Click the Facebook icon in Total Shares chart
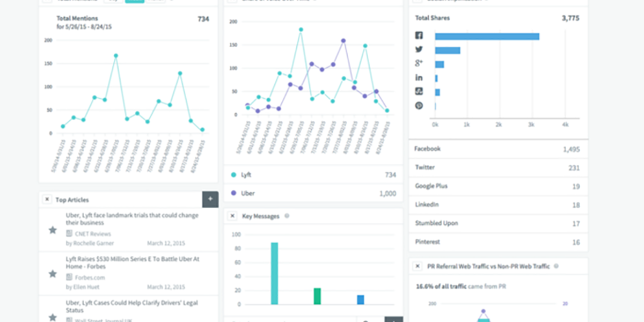644x322 pixels. (419, 36)
